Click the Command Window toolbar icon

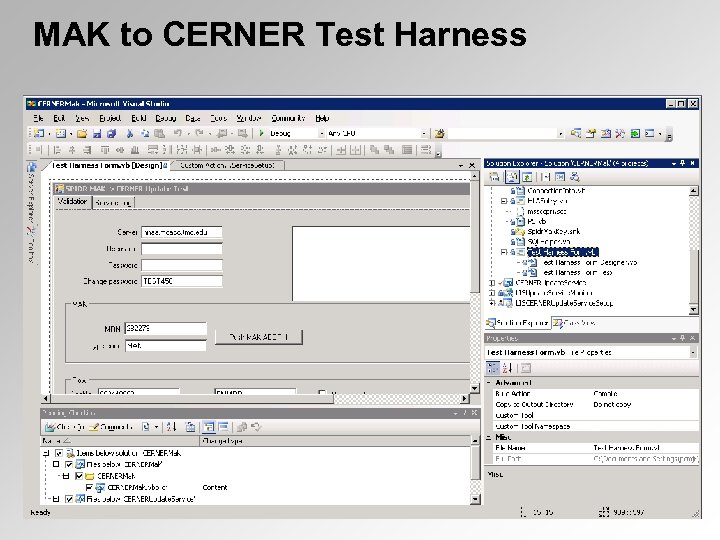650,134
